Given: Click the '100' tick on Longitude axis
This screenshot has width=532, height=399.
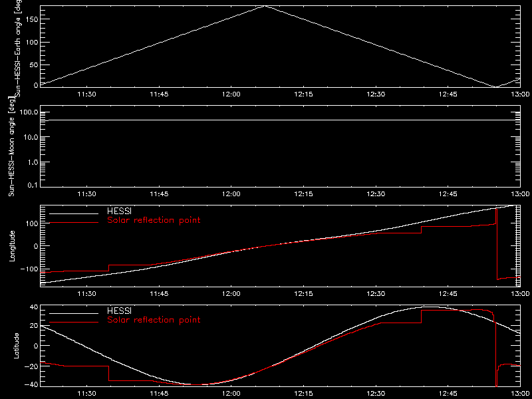Looking at the screenshot, I should 31,223.
